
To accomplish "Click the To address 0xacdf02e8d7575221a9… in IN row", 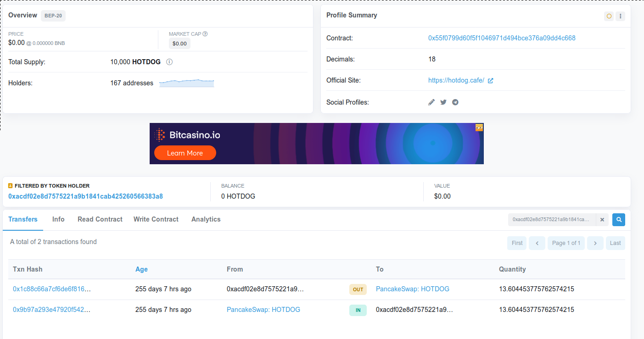I will pos(414,310).
